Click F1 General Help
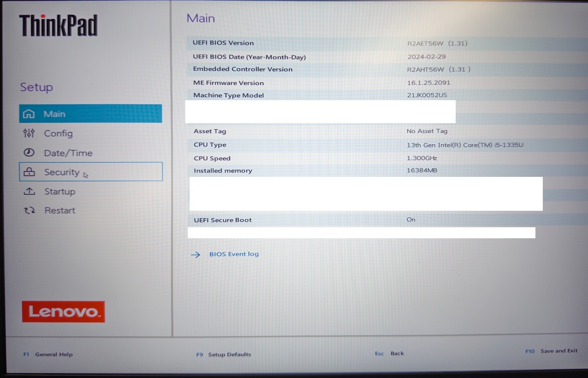Image resolution: width=588 pixels, height=378 pixels. coord(48,354)
